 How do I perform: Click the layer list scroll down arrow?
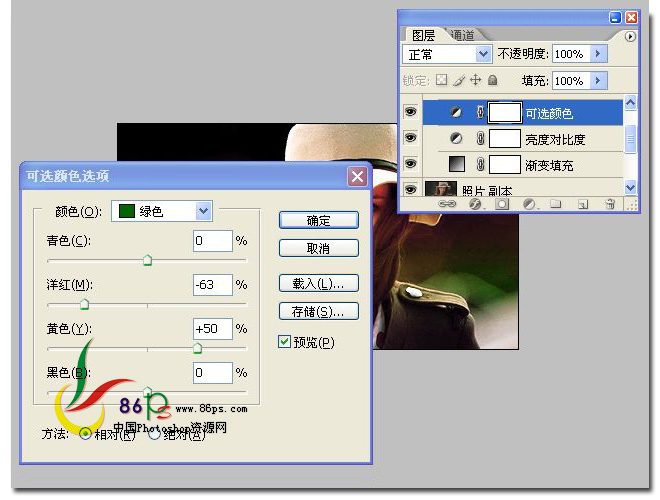[630, 188]
